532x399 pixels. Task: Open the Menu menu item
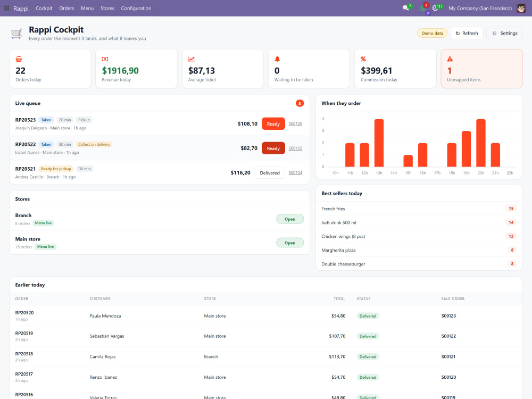[x=87, y=8]
